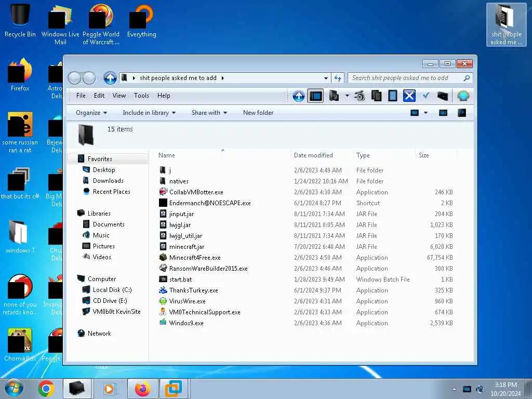Select the Recycle Bin desktop icon
This screenshot has width=532, height=399.
[x=20, y=21]
